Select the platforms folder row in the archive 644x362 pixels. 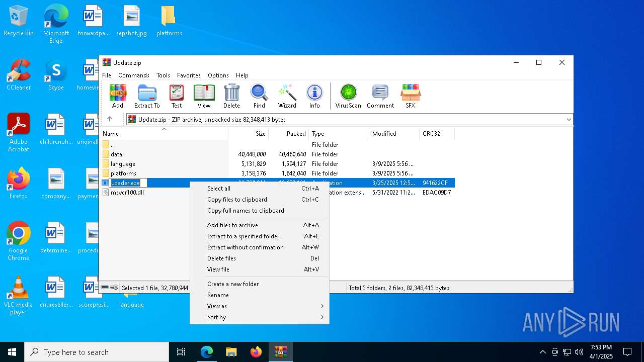click(277, 173)
